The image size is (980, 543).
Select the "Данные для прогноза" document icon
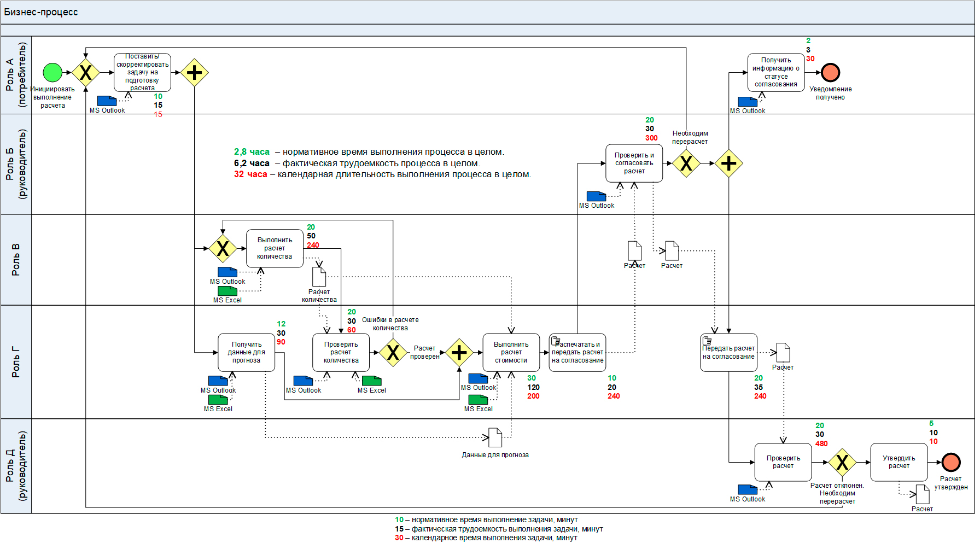[495, 437]
